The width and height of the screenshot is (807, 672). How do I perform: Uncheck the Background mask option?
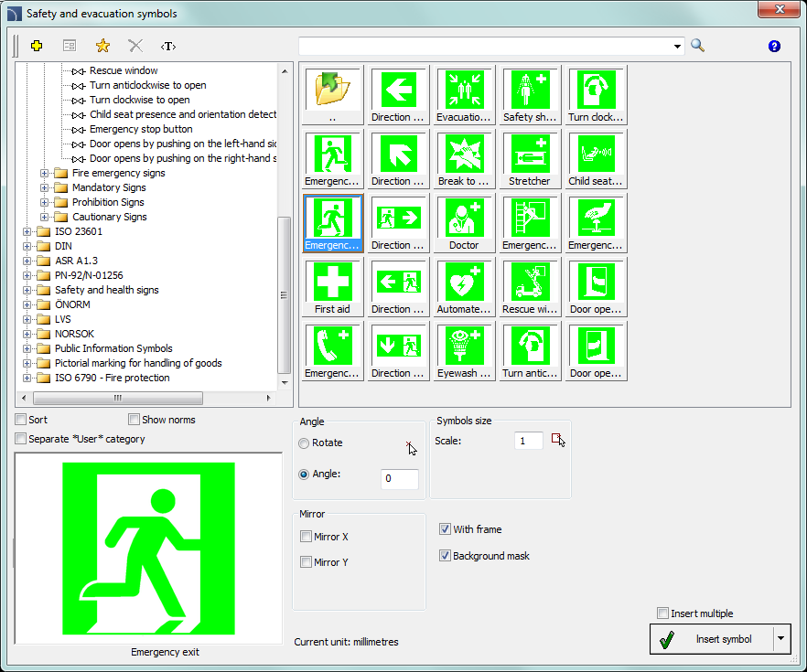point(446,556)
